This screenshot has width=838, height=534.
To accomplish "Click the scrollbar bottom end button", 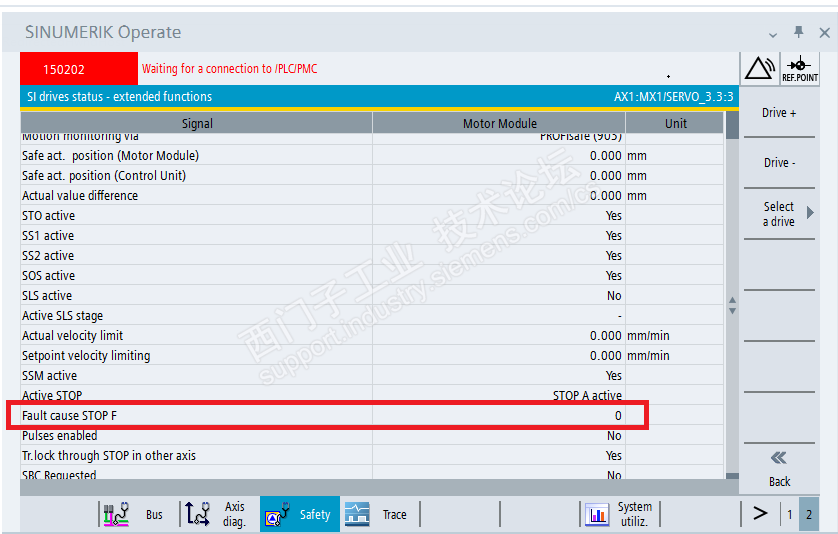I will tap(732, 476).
